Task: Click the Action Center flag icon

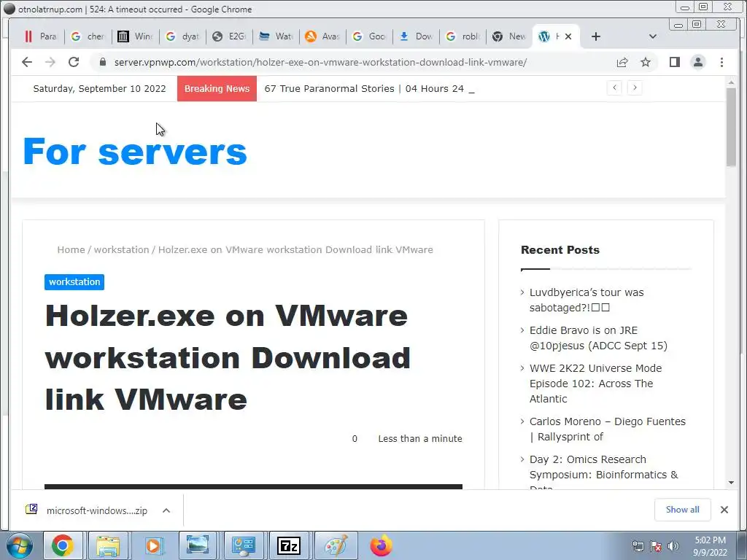Action: click(656, 546)
